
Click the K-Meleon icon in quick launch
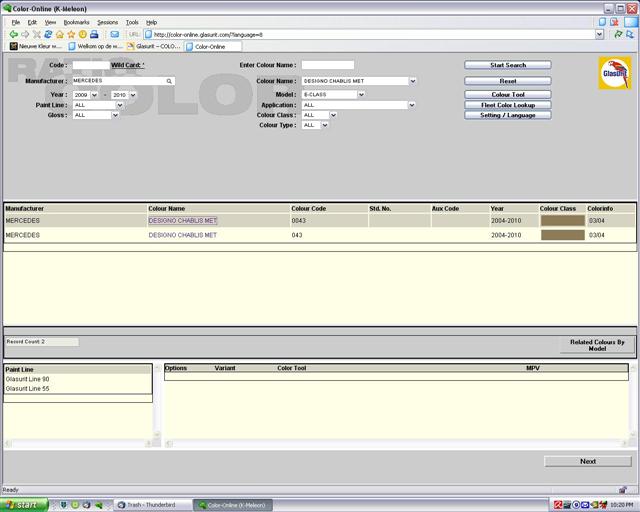(98, 505)
